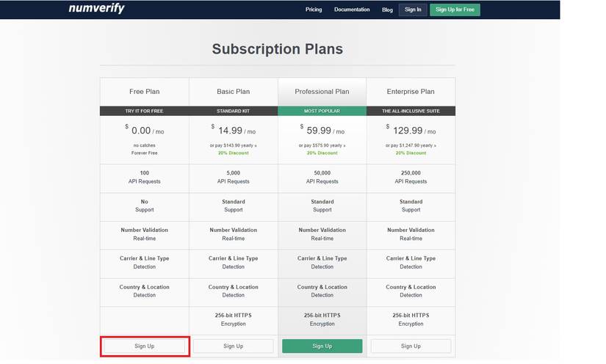Sign up for the Basic Plan

(234, 346)
